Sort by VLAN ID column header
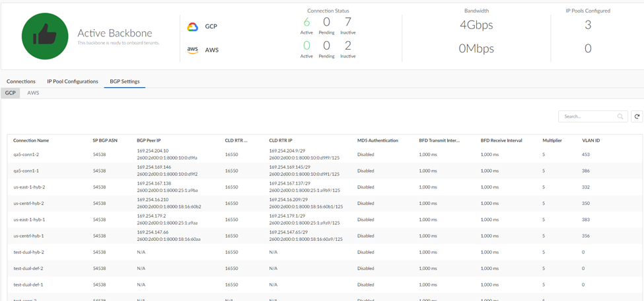The height and width of the screenshot is (301, 644). [x=590, y=140]
